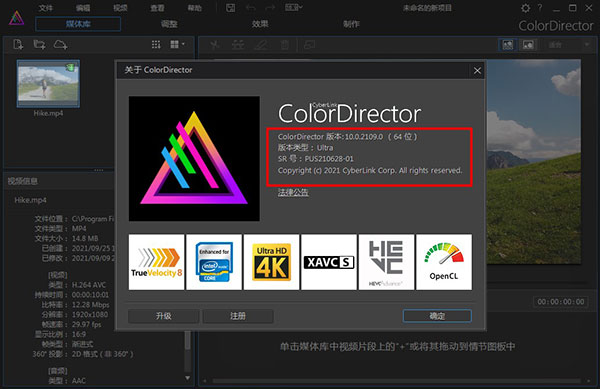Screen dimensions: 600x389
Task: Click the H.264 AVC type value
Action: [89, 285]
